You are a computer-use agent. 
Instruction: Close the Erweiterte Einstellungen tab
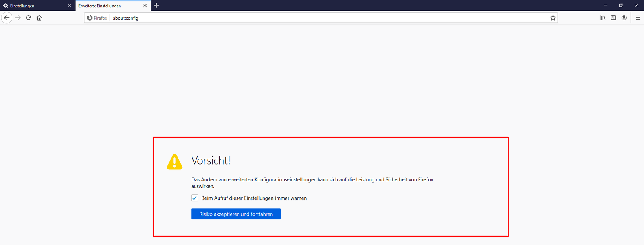pos(145,6)
